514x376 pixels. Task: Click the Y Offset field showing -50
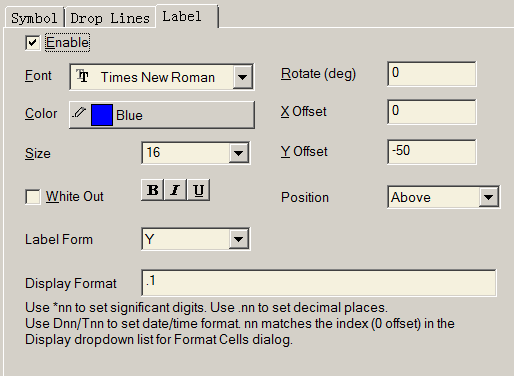pyautogui.click(x=432, y=152)
